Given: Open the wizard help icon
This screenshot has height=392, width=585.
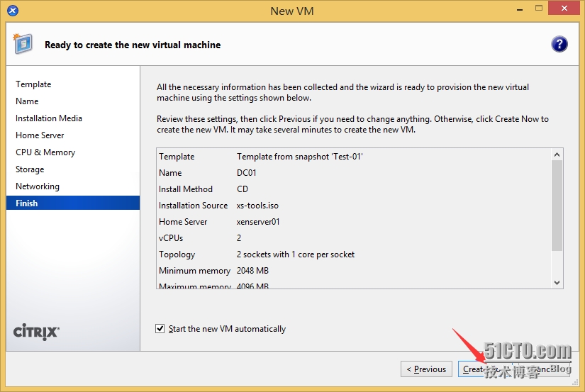Looking at the screenshot, I should click(x=559, y=45).
